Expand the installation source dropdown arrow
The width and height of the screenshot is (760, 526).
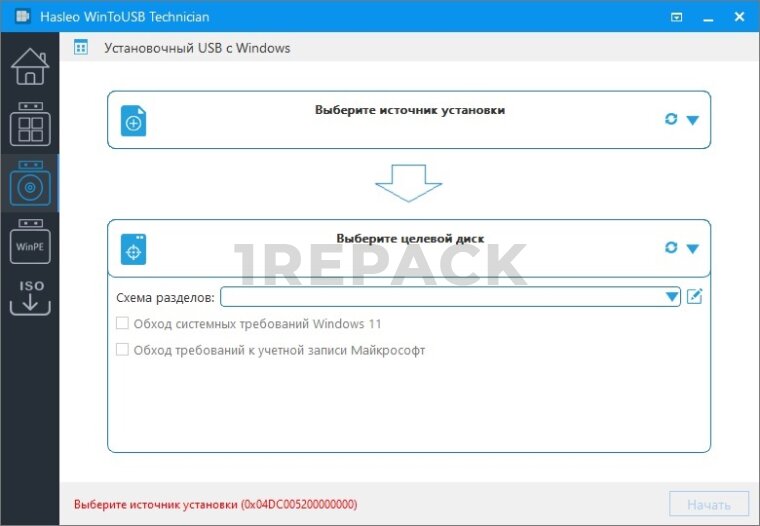(x=693, y=120)
